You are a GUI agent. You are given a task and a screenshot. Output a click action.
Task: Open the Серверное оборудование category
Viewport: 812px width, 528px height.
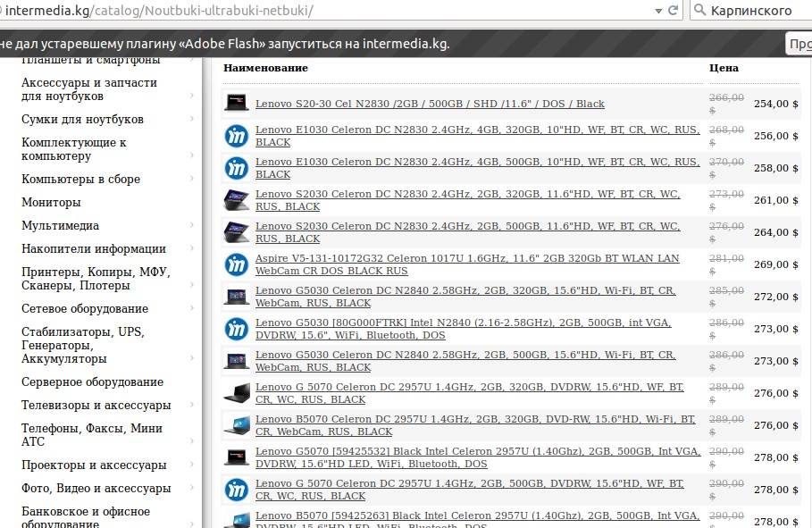[92, 381]
